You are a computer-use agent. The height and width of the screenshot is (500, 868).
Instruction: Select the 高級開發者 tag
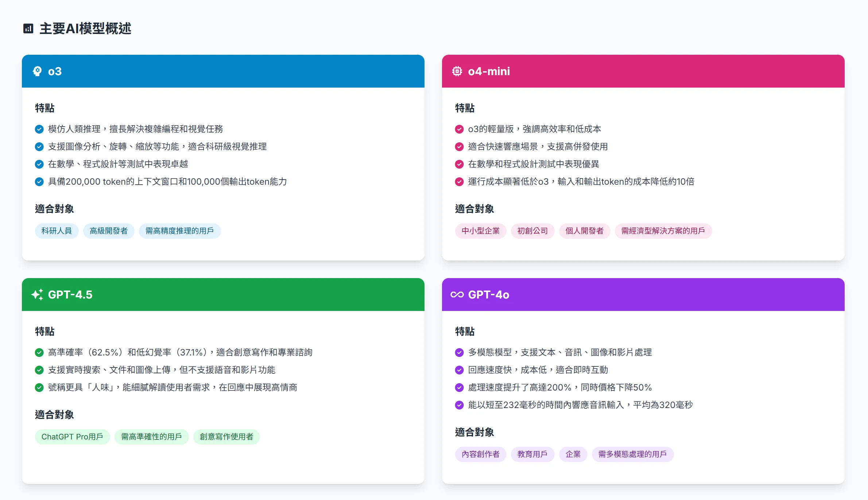109,231
